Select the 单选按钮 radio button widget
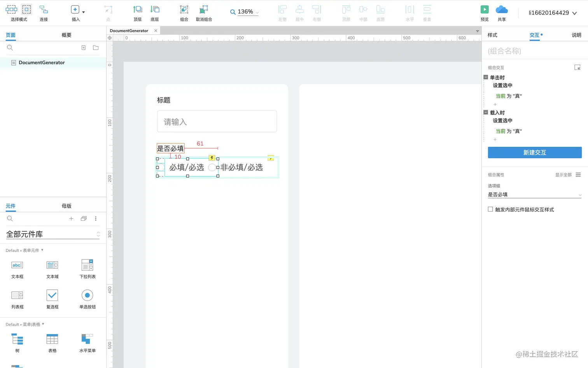 tap(87, 299)
